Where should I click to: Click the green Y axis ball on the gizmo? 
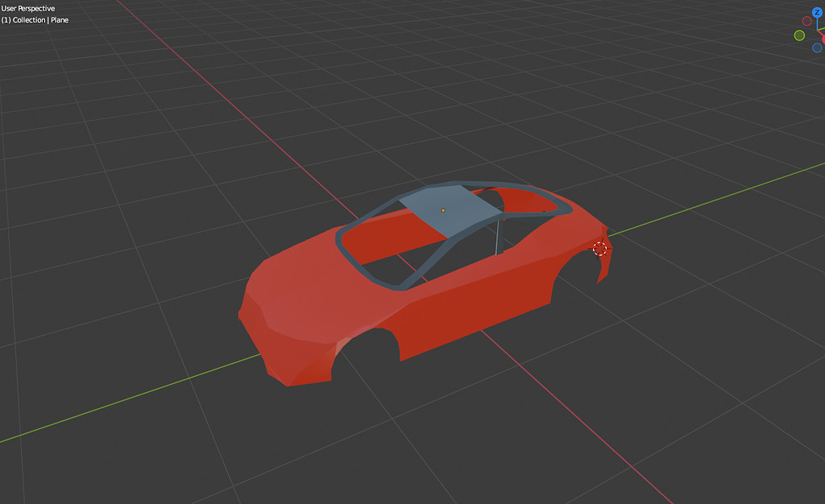click(x=799, y=35)
